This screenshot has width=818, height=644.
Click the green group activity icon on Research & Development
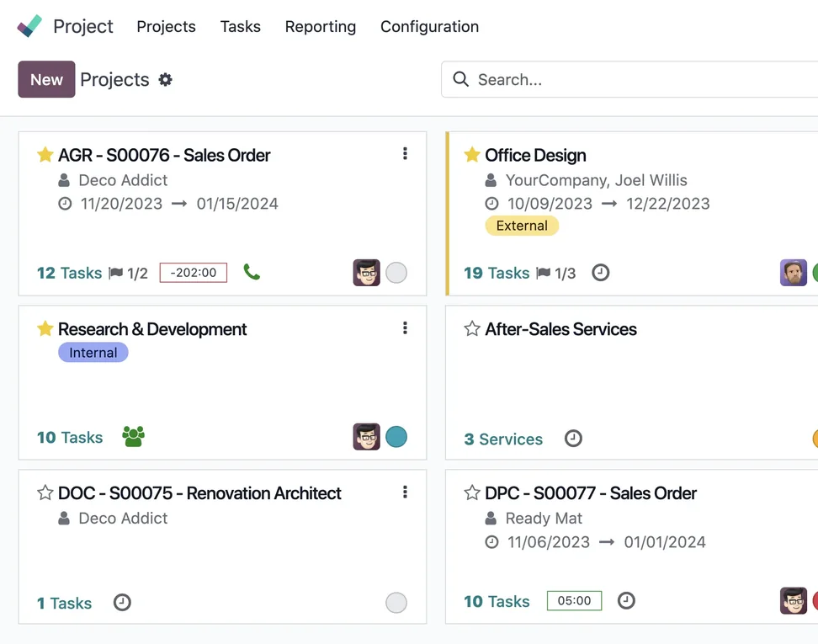(x=134, y=437)
